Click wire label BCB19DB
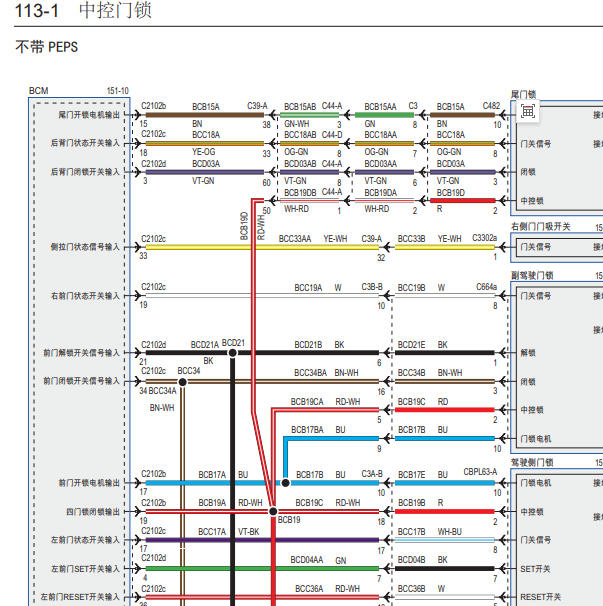 [300, 192]
